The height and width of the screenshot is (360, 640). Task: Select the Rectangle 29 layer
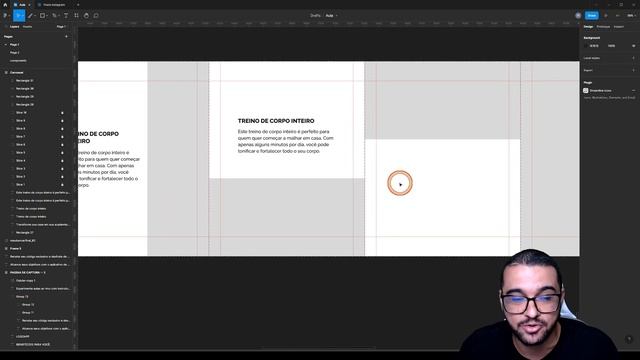click(24, 96)
